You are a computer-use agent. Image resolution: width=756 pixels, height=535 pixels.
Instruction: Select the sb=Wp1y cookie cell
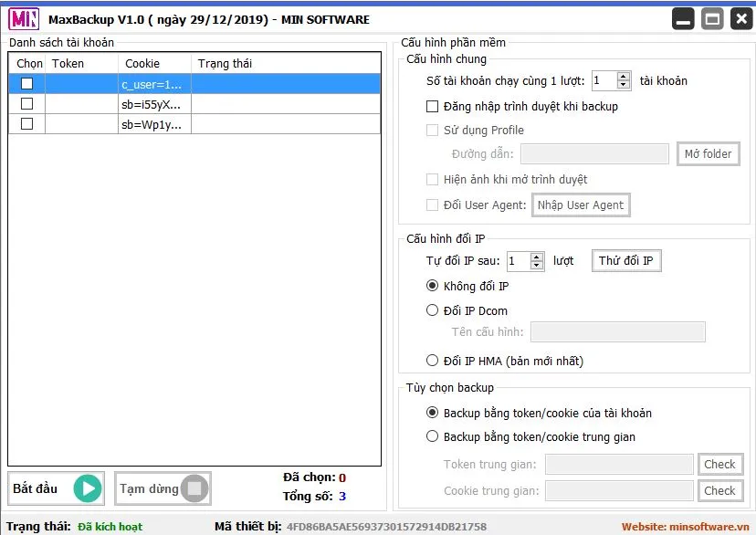(151, 124)
